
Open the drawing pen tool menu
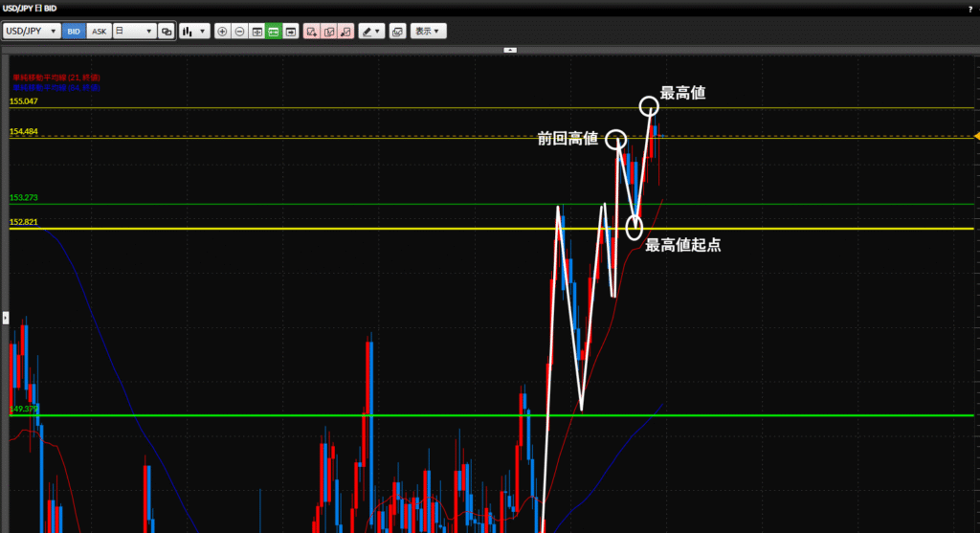pos(371,31)
